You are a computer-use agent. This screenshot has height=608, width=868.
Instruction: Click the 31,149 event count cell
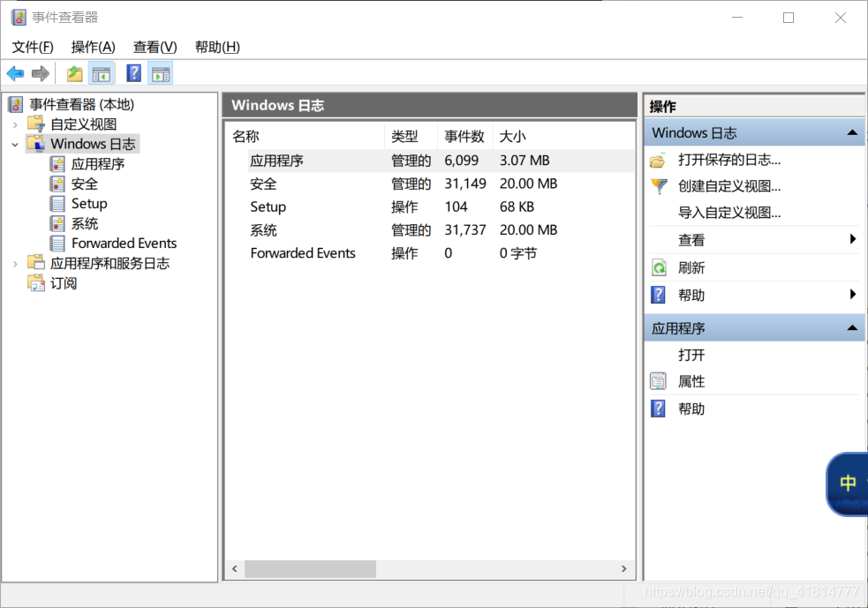point(465,184)
